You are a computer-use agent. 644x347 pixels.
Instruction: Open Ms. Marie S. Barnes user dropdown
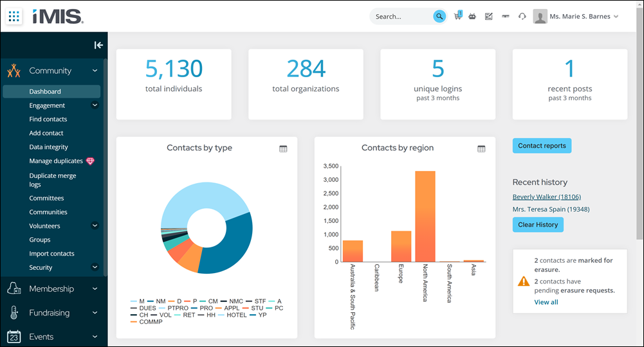coord(576,17)
